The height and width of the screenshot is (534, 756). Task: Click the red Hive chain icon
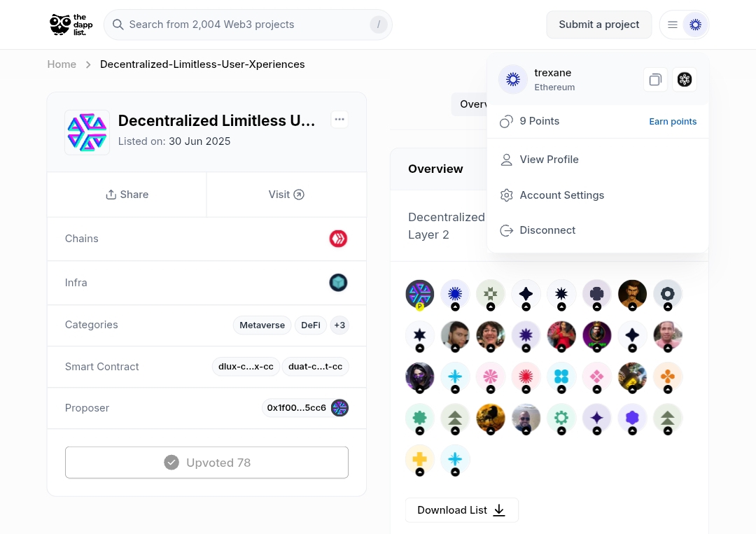339,239
